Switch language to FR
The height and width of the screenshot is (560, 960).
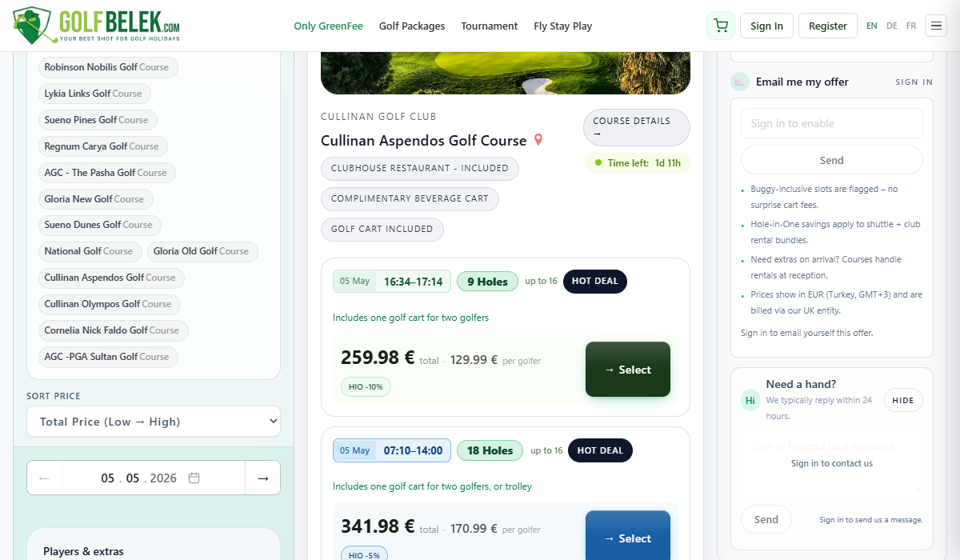[911, 26]
